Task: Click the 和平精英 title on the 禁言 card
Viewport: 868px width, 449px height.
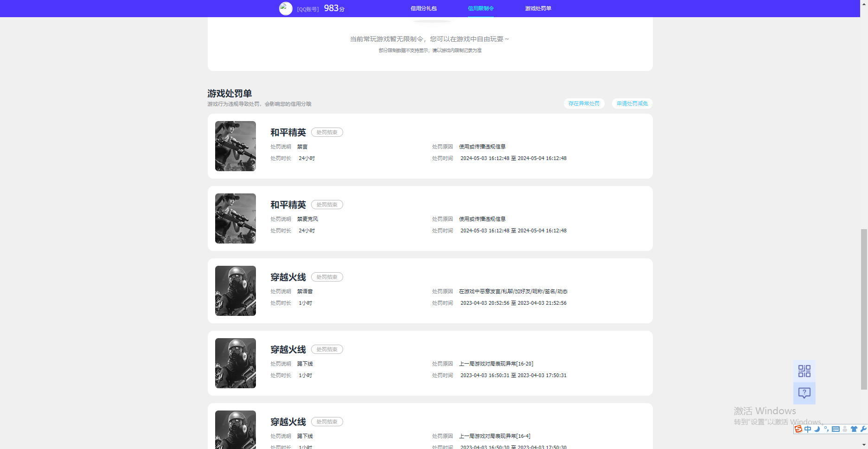Action: 288,133
